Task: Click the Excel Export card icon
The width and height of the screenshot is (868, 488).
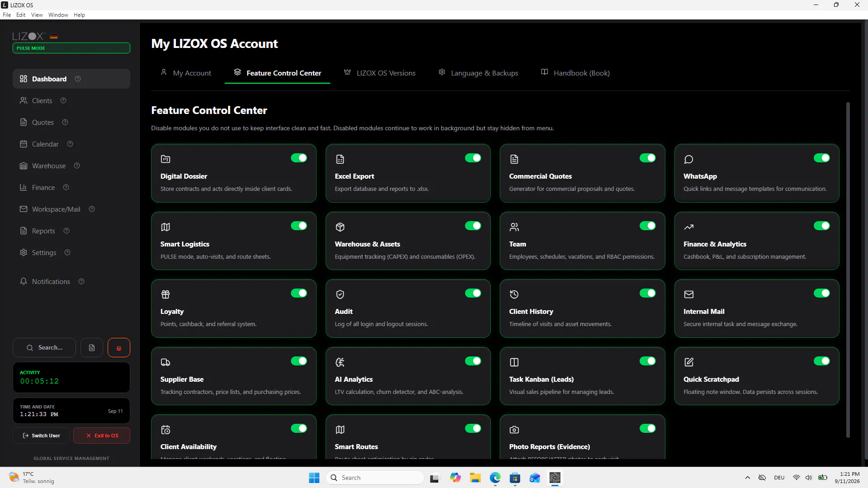Action: (x=340, y=159)
